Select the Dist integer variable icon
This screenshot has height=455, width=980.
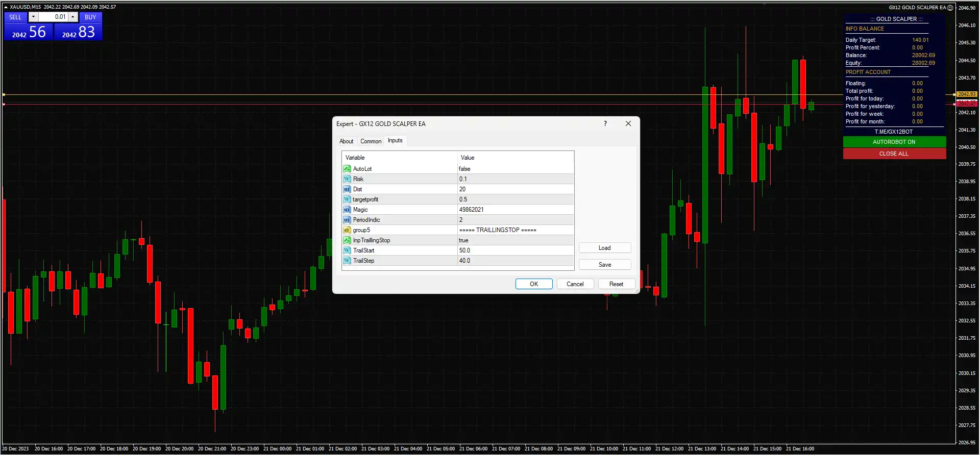click(347, 189)
